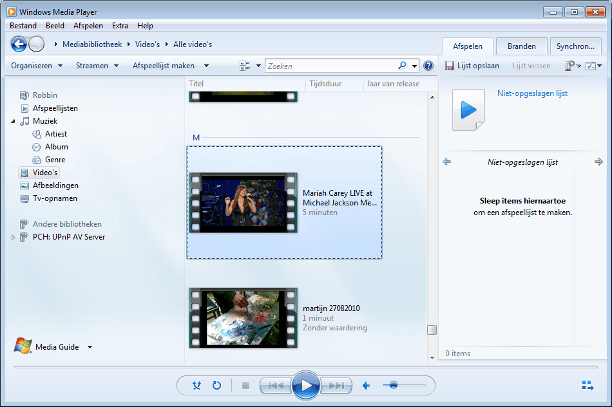The width and height of the screenshot is (612, 407).
Task: Open the Media Guide dropdown arrow
Action: [x=90, y=347]
